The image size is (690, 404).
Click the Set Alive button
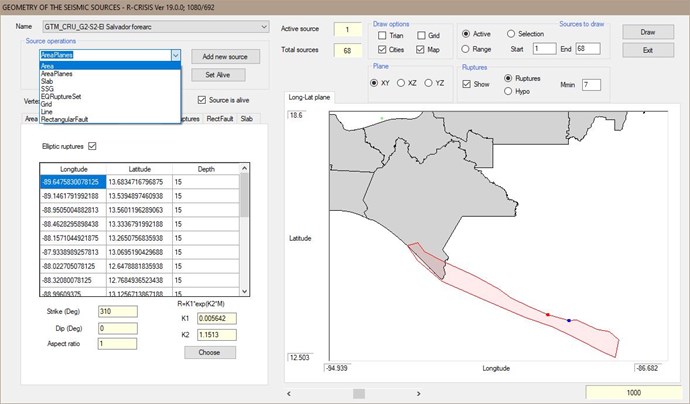(x=218, y=75)
